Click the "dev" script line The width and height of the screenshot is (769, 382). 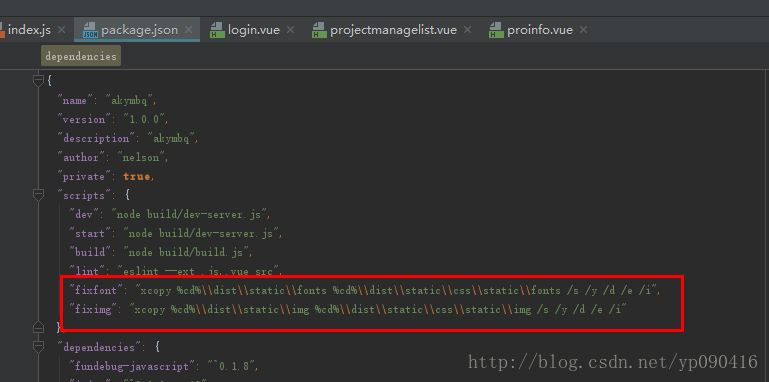tap(170, 214)
